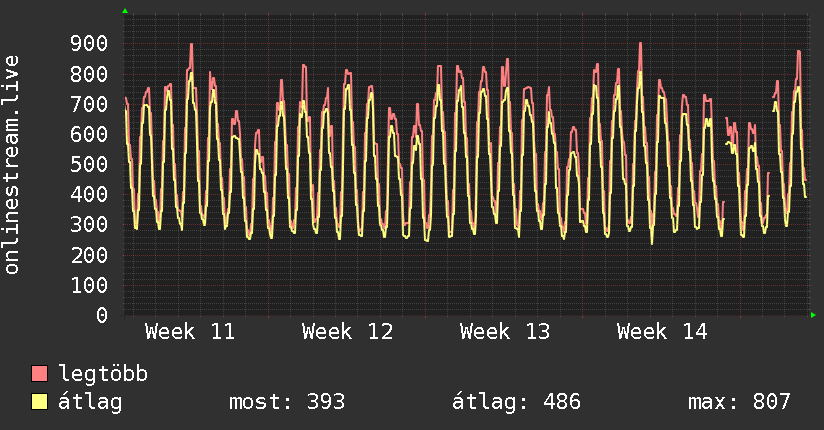Click the yellow átlag legend swatch
This screenshot has height=430, width=824.
pos(39,402)
